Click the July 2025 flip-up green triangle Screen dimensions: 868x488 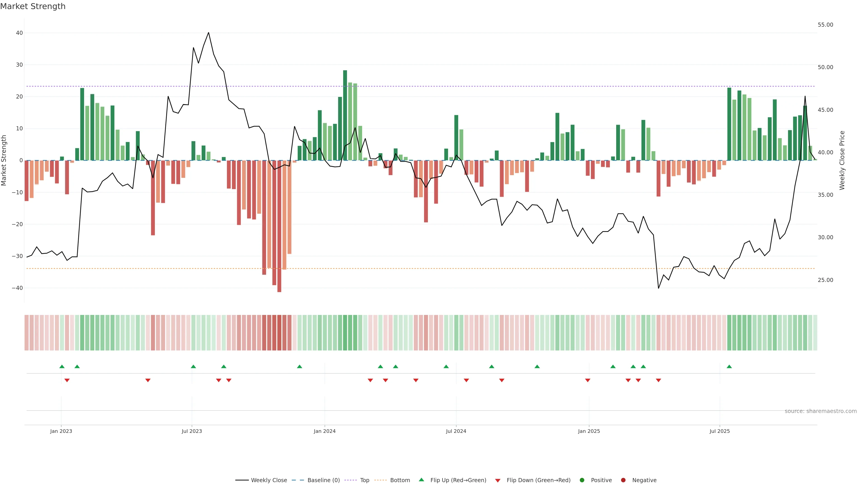coord(729,366)
